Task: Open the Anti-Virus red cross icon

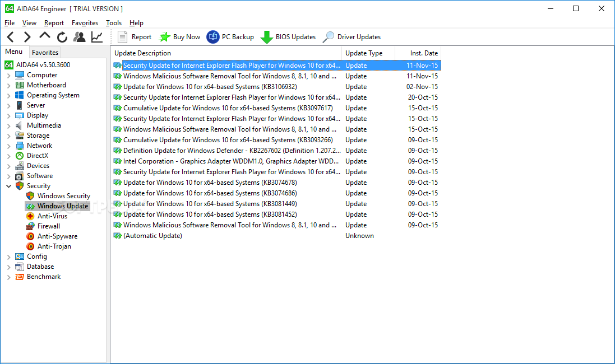Action: [30, 216]
